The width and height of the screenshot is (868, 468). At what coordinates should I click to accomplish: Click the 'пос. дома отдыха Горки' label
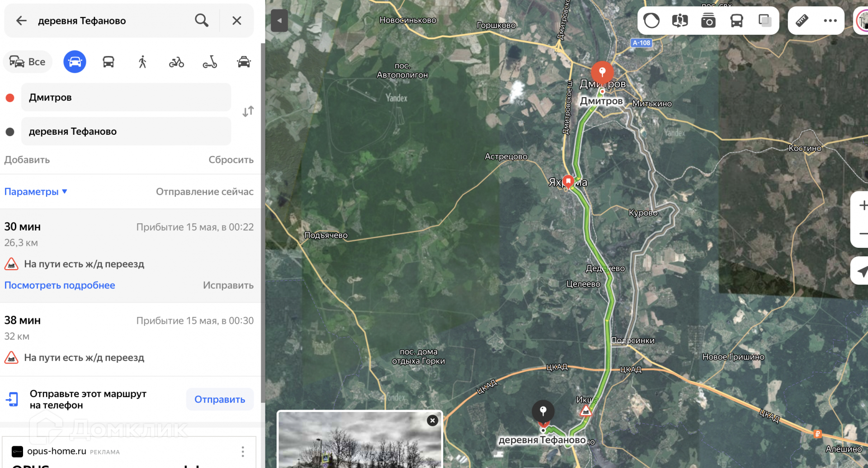click(418, 357)
